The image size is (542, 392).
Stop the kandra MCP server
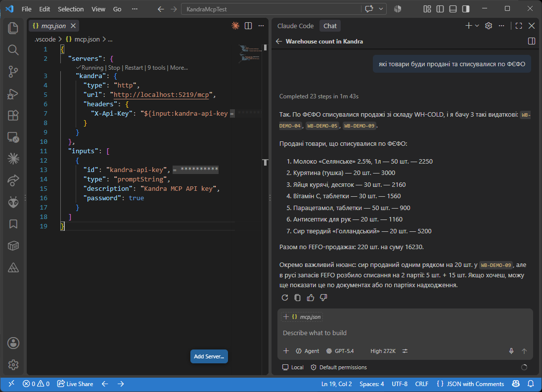tap(114, 68)
